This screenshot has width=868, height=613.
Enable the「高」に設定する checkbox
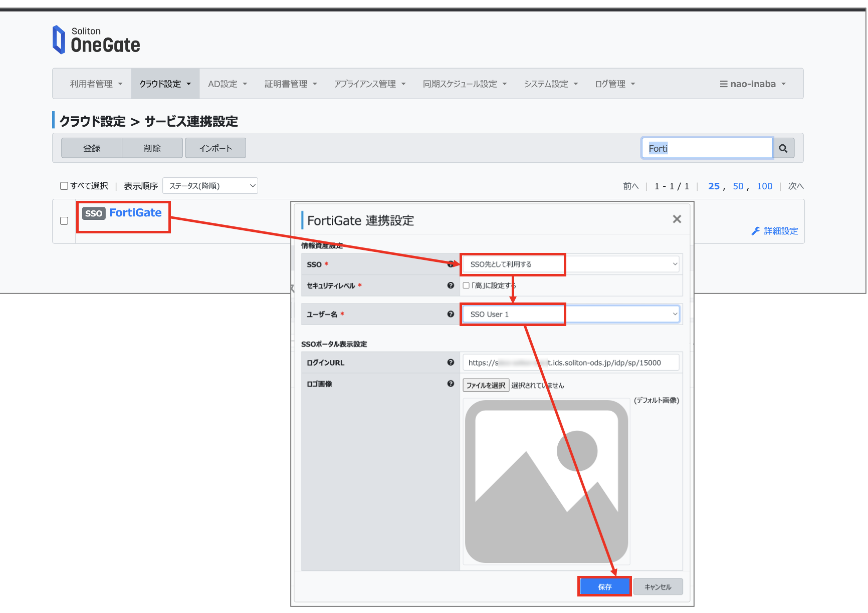click(466, 285)
